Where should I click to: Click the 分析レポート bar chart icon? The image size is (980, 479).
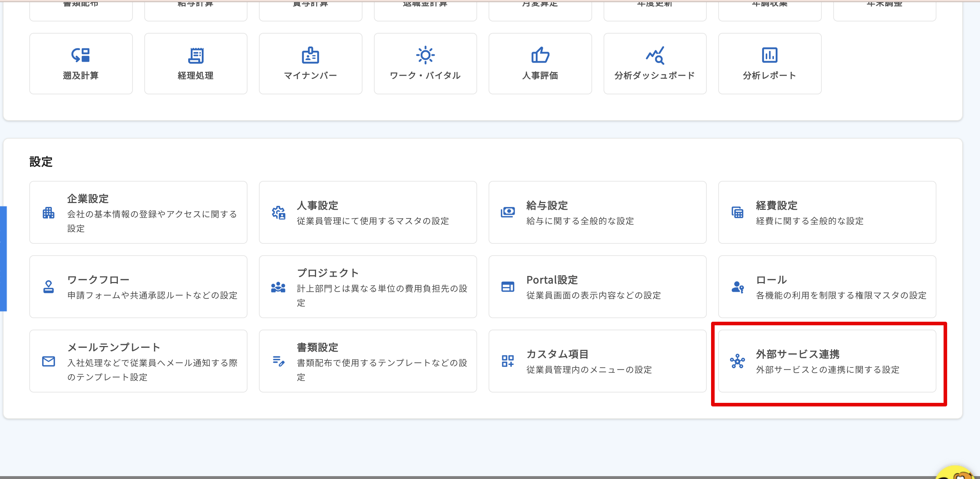(769, 55)
